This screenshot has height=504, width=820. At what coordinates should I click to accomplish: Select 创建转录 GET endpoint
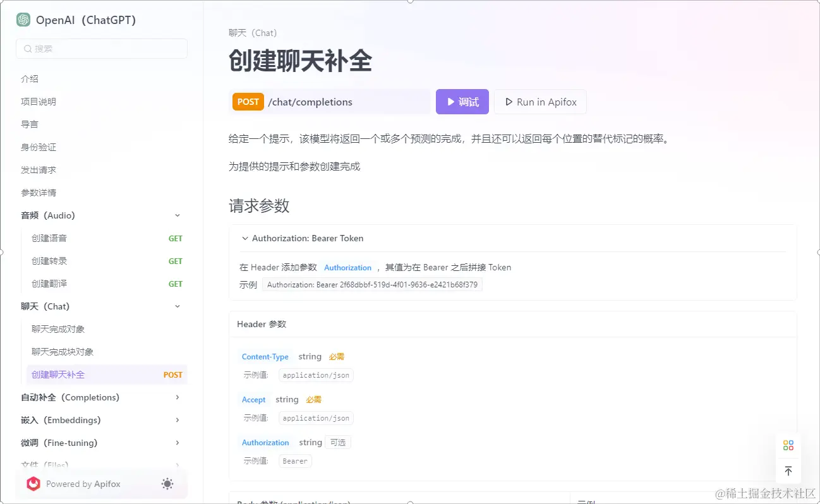coord(107,261)
